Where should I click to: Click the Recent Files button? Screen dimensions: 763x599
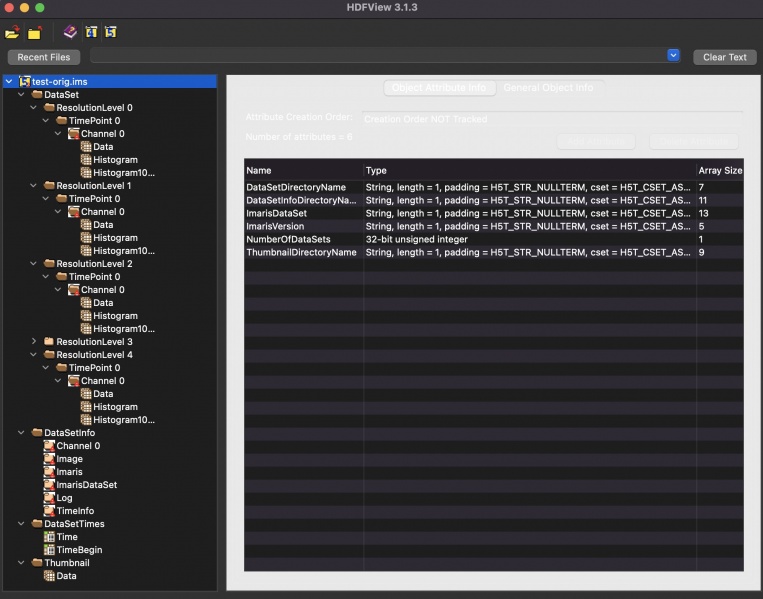(x=44, y=57)
